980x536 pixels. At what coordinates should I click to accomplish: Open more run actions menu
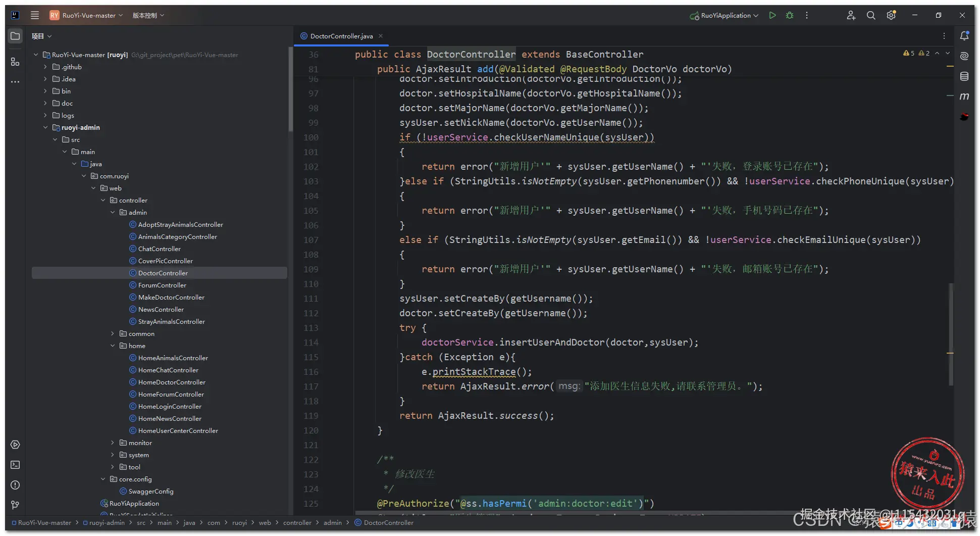(x=807, y=15)
